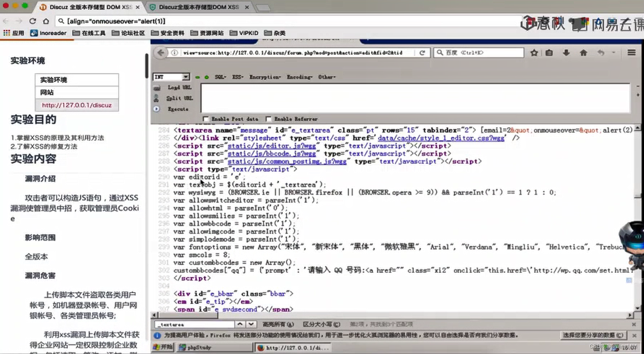
Task: Click HackBar Load URL icon
Action: tap(157, 88)
